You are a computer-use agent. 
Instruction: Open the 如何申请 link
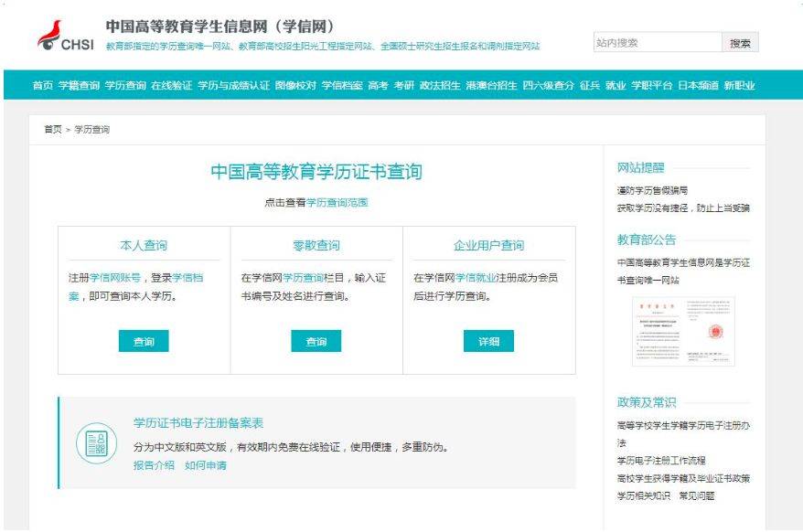(205, 465)
